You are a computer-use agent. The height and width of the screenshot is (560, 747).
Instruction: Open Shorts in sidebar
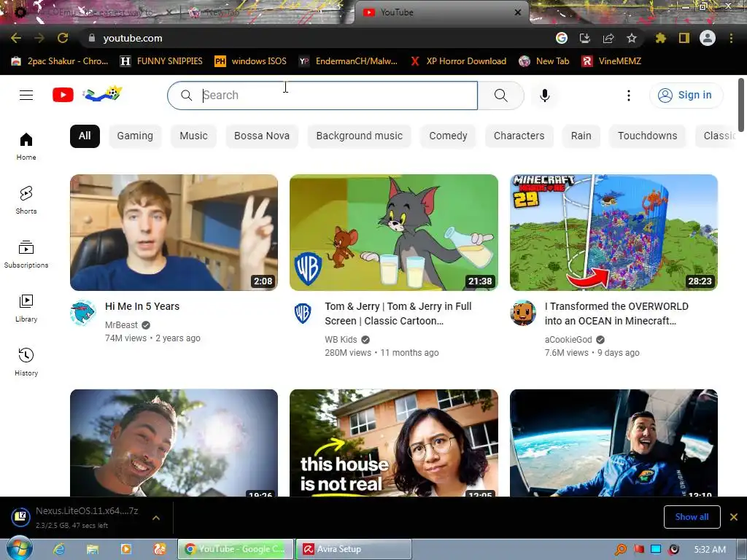point(26,200)
